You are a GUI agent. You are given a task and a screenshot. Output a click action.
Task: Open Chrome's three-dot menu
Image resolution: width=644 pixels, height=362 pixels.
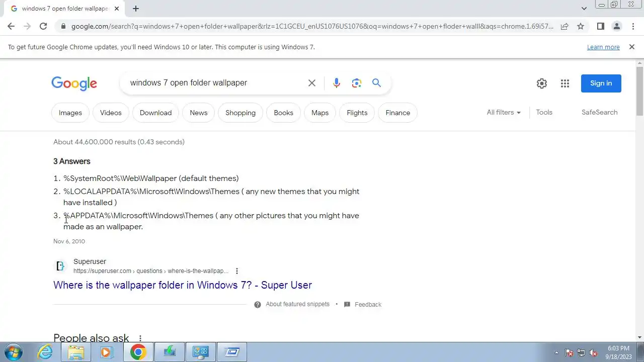coord(632,26)
